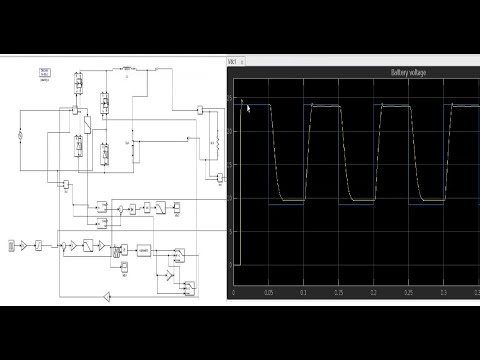Click the tall diagonal-line block between left switches
480x360 pixels.
click(87, 125)
